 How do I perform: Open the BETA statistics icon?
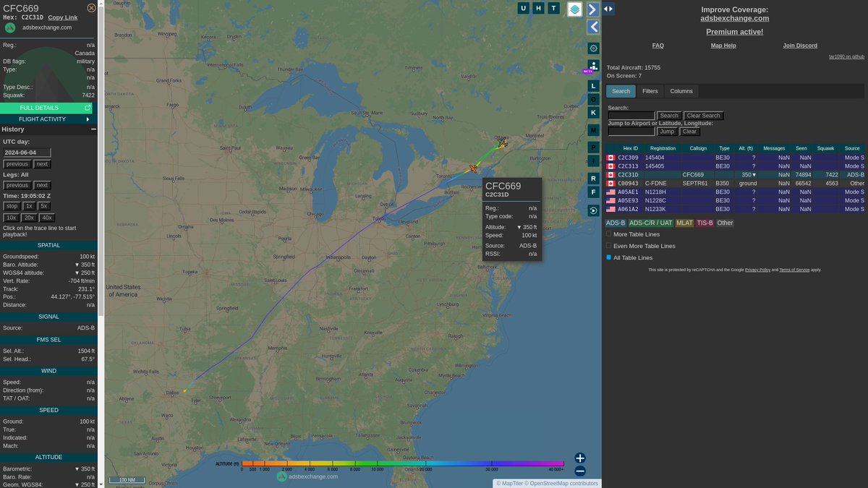(593, 66)
